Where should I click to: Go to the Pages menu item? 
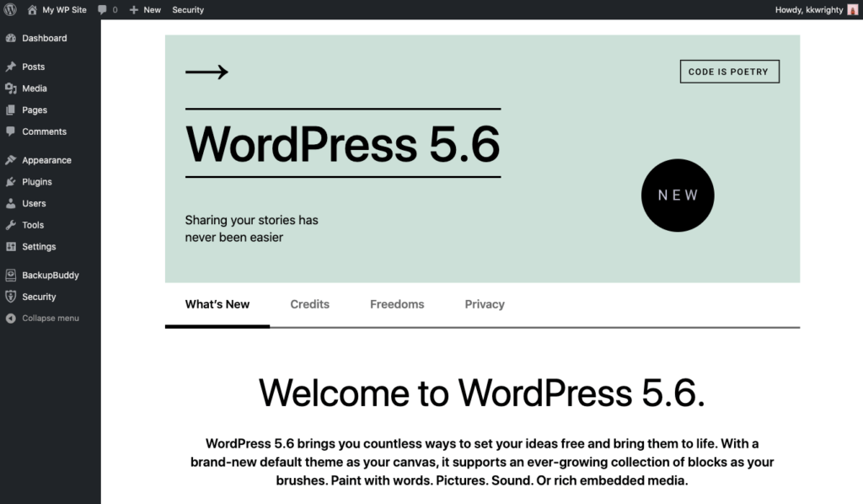click(x=35, y=110)
